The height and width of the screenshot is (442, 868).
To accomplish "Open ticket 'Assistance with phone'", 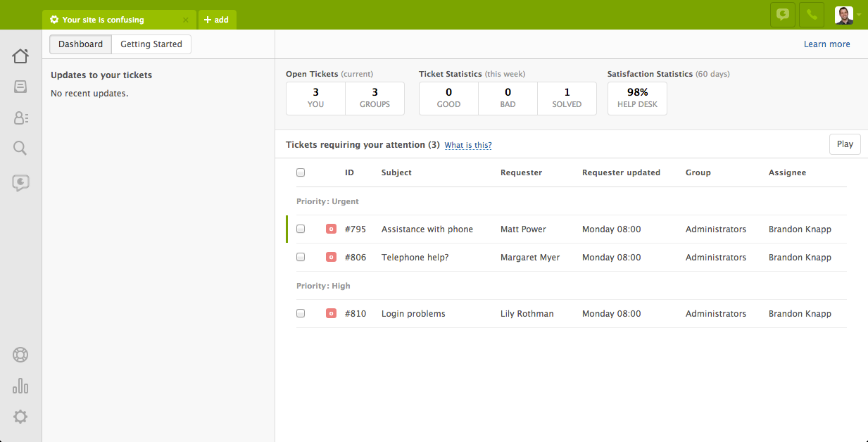I will click(x=427, y=229).
